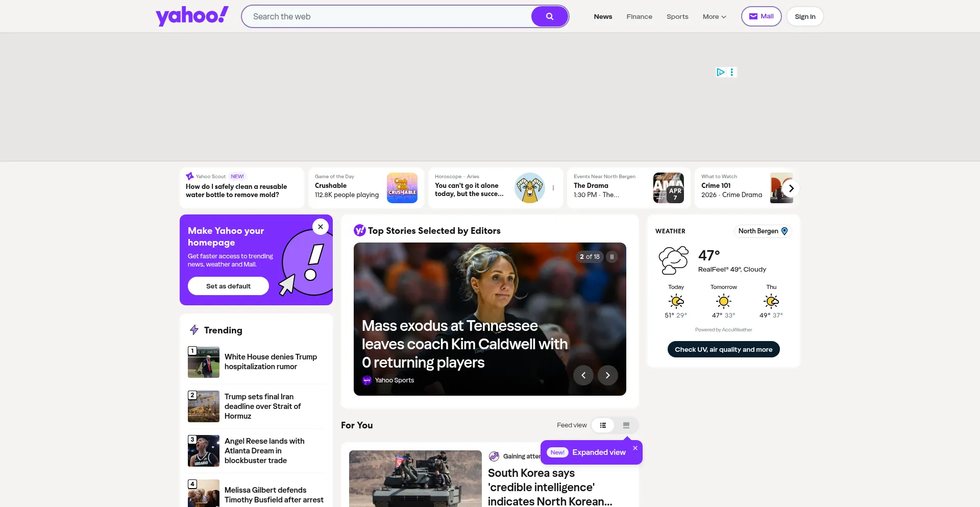Open Angel Reese lands with Atlanta Dream story

click(x=264, y=451)
